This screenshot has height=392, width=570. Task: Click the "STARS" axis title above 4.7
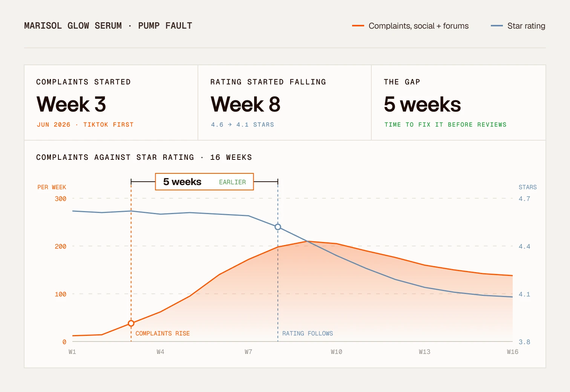[x=528, y=187]
